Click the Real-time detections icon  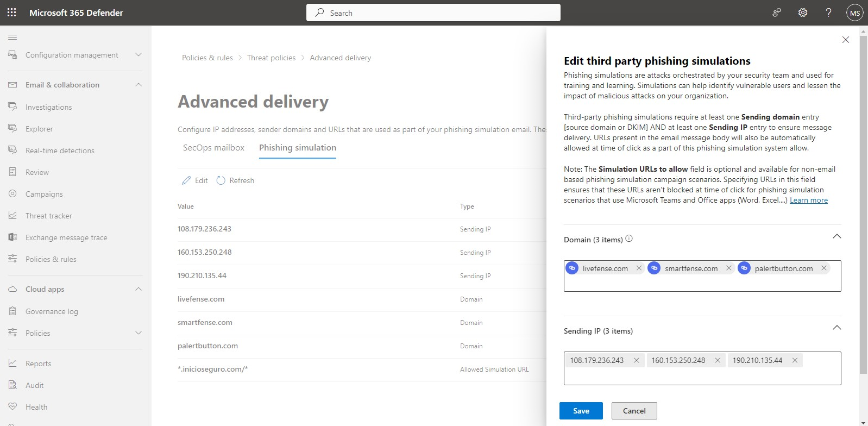point(12,151)
